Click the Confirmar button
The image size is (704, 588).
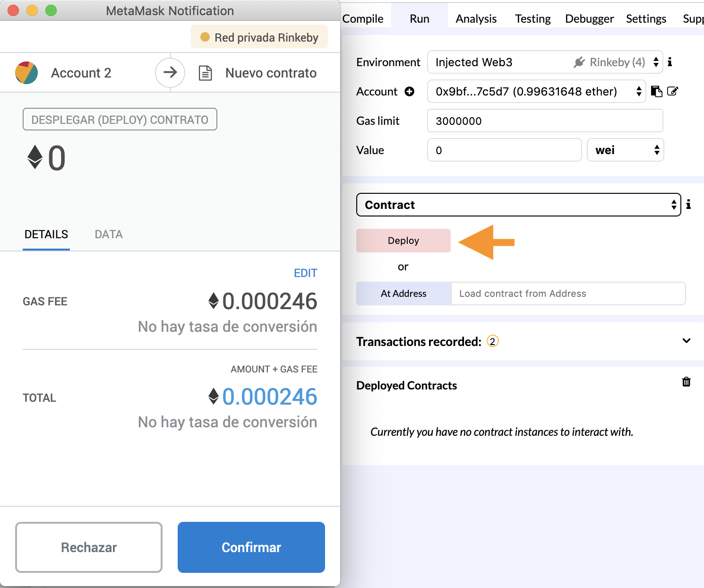click(251, 547)
